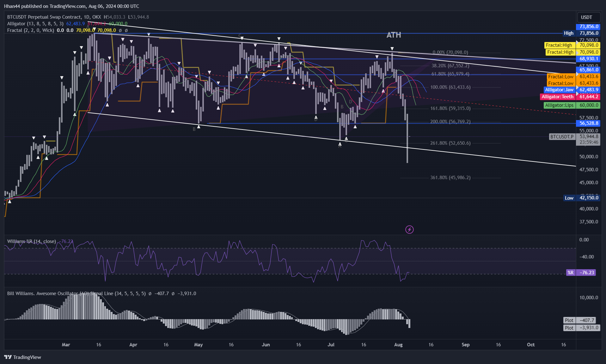Click the Aug label on time axis
Screen dimensions: 606x364
pyautogui.click(x=398, y=345)
